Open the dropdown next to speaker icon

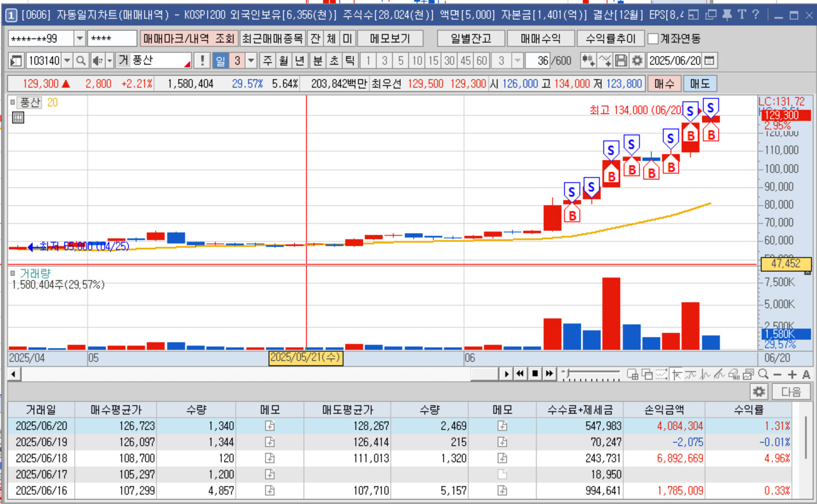click(x=110, y=60)
